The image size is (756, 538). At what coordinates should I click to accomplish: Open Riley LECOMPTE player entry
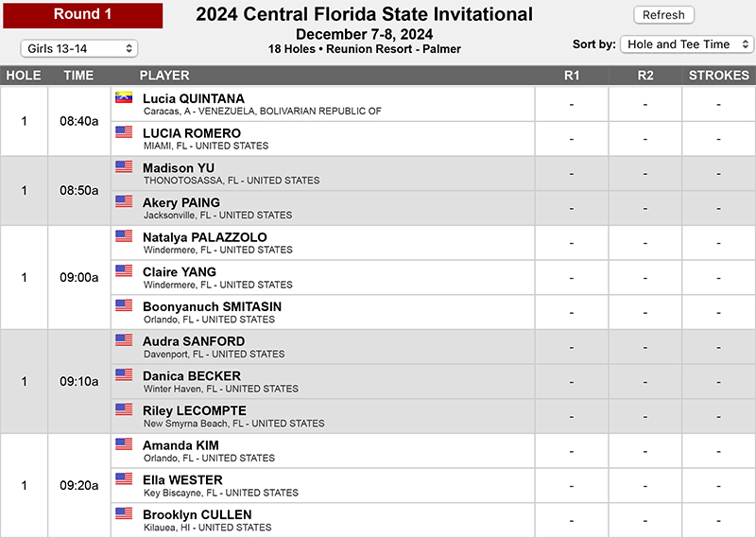pyautogui.click(x=323, y=416)
